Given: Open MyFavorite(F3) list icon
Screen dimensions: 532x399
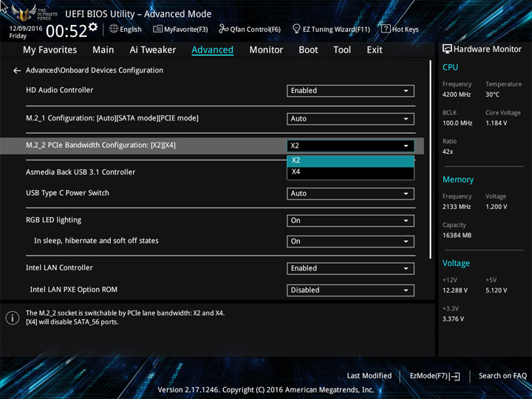Looking at the screenshot, I should click(157, 29).
